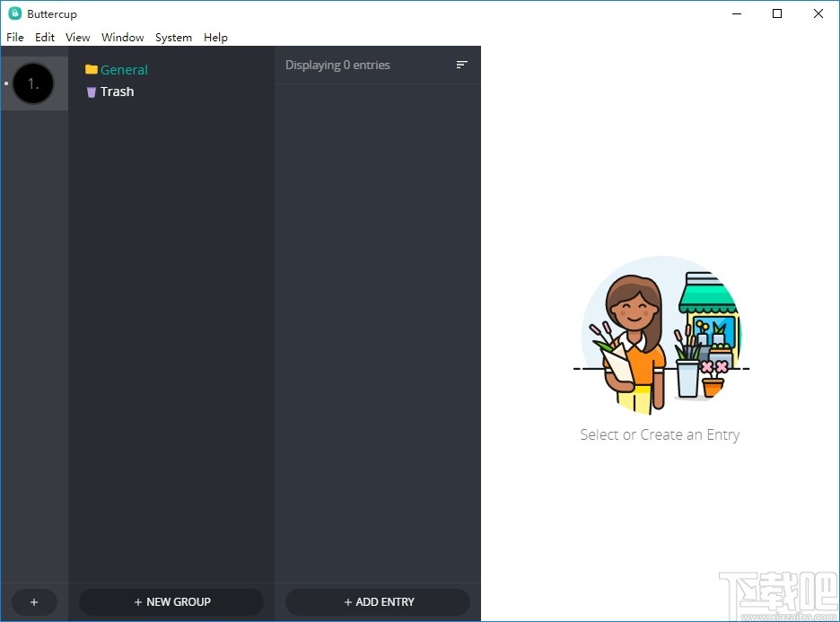Click the Buttercup app logo in the title bar
The width and height of the screenshot is (840, 622).
point(15,13)
